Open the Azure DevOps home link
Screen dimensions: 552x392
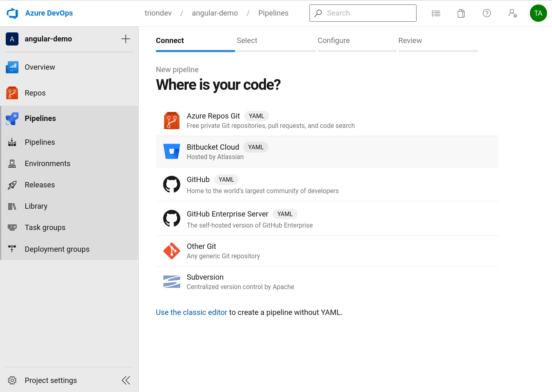pos(49,13)
